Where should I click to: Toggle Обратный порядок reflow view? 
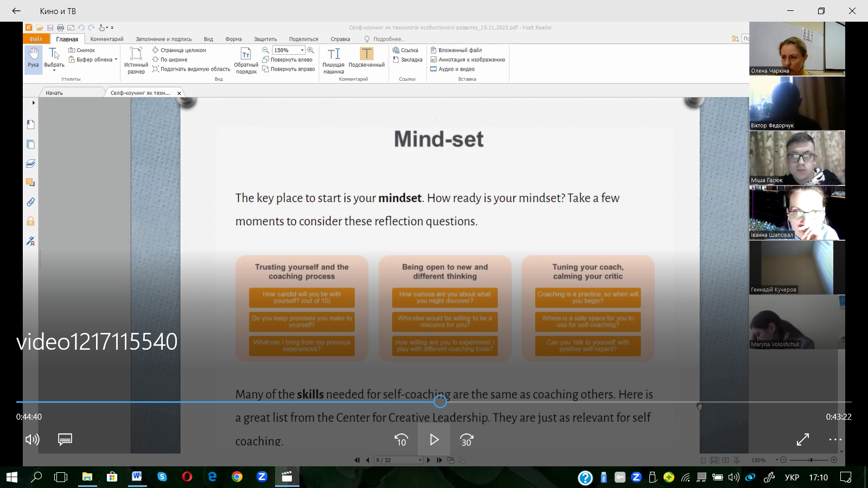[x=246, y=60]
